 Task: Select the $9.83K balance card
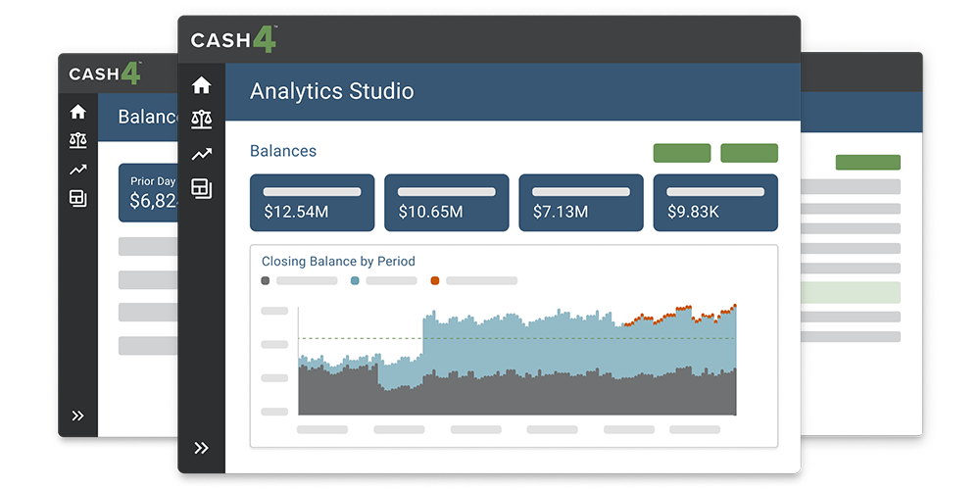pos(714,203)
